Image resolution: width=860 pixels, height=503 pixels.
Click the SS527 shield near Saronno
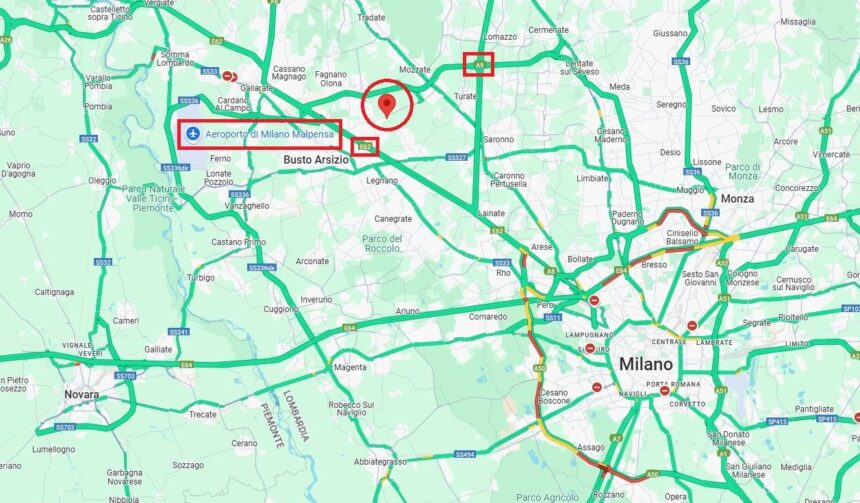pyautogui.click(x=457, y=157)
